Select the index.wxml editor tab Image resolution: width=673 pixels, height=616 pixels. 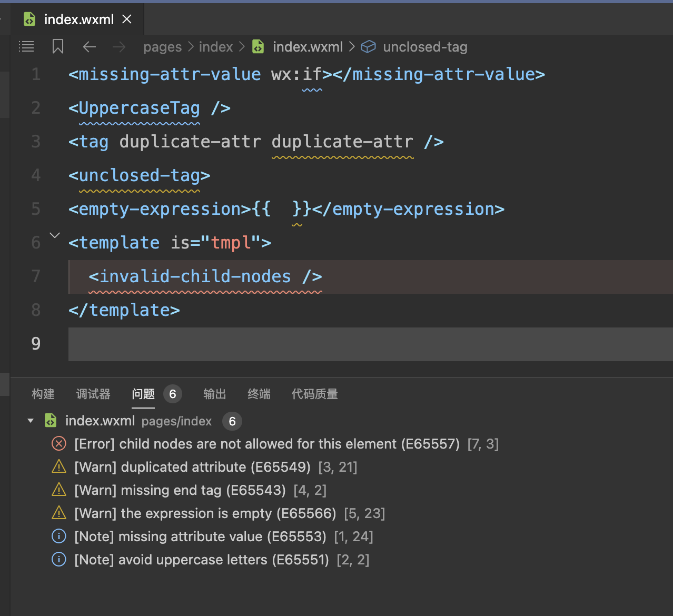(x=77, y=19)
